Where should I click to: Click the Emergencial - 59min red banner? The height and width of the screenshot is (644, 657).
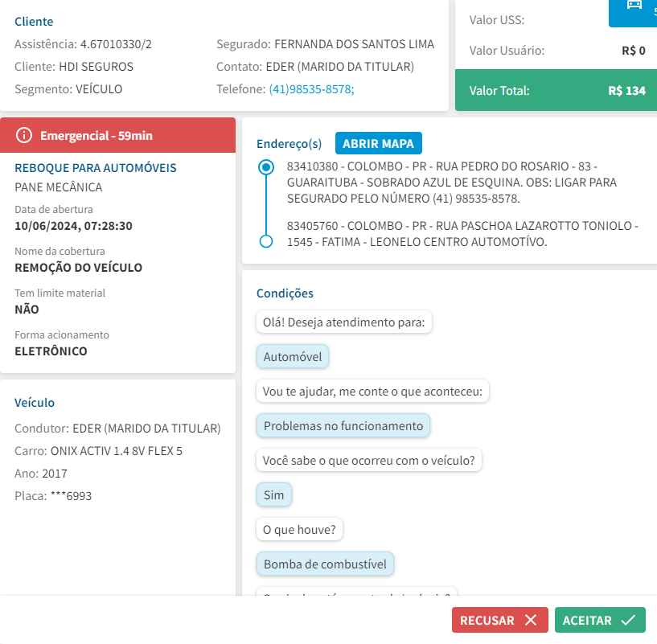click(117, 135)
